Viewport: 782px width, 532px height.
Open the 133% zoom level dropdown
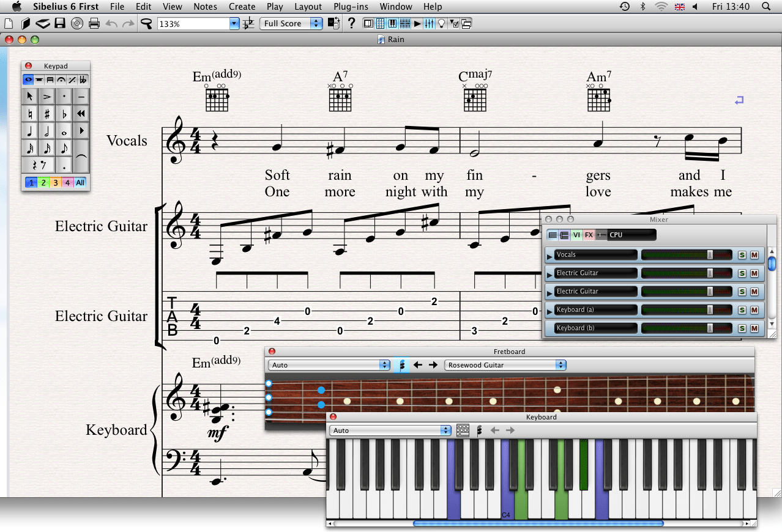[233, 23]
